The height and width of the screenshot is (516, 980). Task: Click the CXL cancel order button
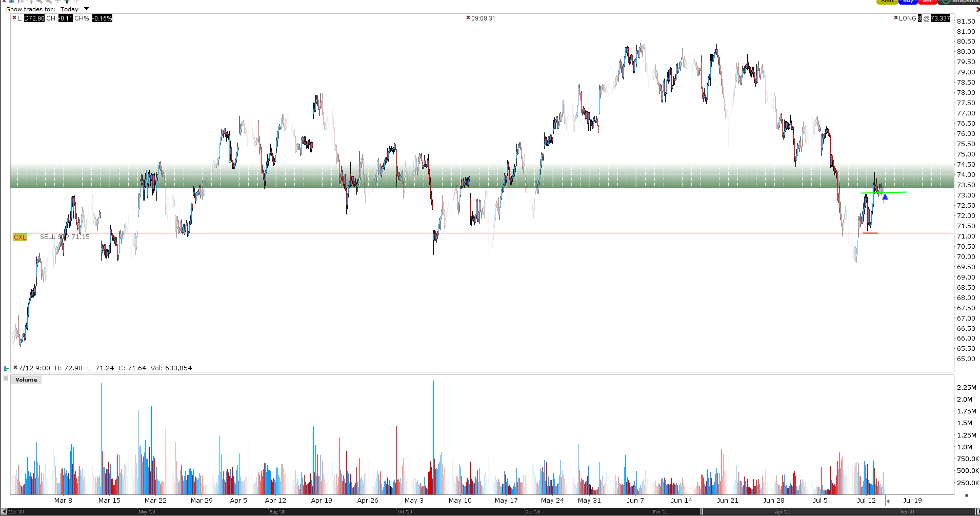coord(20,237)
